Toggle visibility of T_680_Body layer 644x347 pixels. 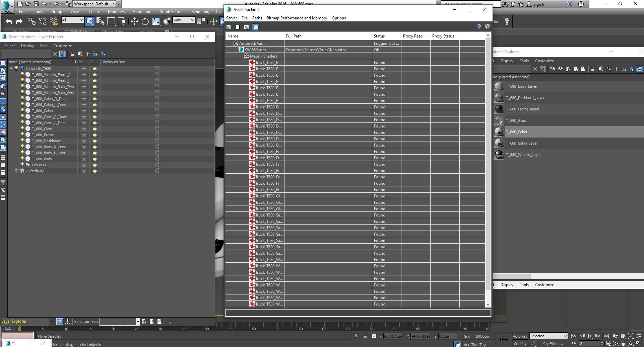[22, 159]
